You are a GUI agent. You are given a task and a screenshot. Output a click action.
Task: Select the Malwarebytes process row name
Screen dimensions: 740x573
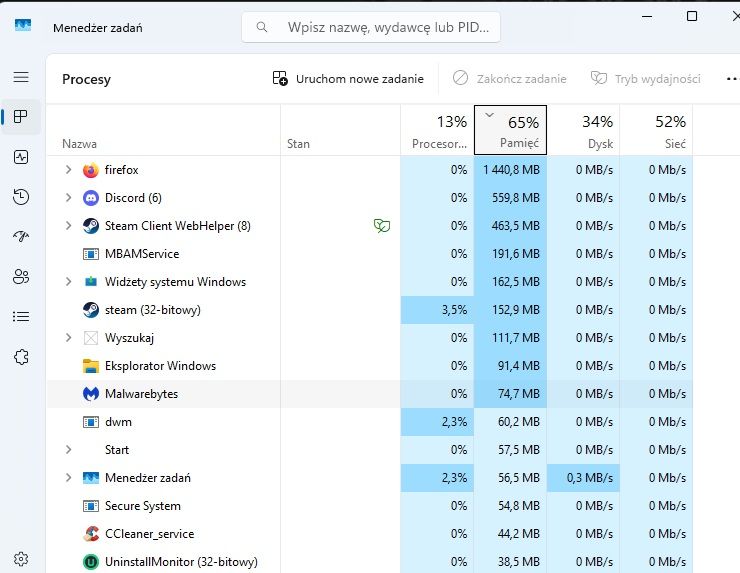click(x=142, y=394)
